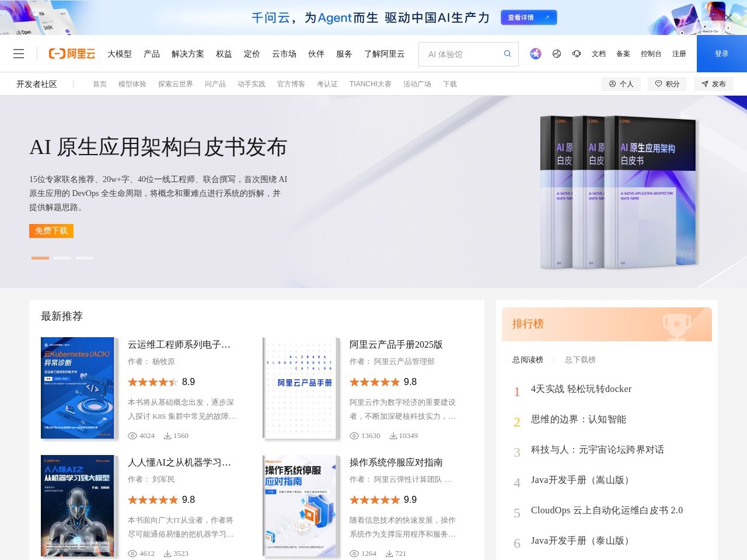
Task: Click the 阿里云 logo
Action: [72, 54]
